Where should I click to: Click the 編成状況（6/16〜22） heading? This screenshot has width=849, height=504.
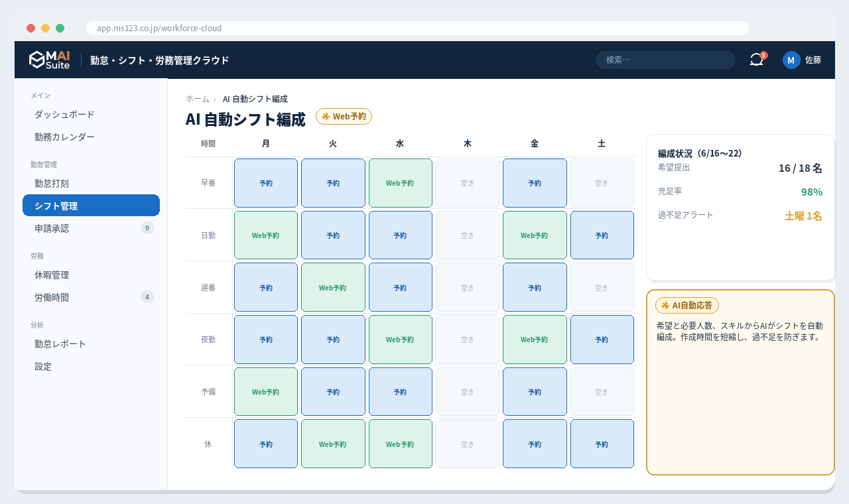[700, 153]
